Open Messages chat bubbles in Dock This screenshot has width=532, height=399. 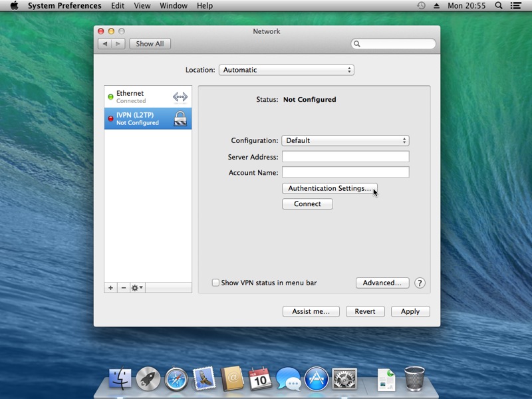289,379
